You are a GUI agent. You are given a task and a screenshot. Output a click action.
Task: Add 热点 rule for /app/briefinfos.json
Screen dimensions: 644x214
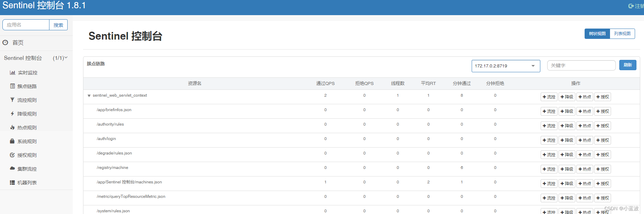point(585,111)
